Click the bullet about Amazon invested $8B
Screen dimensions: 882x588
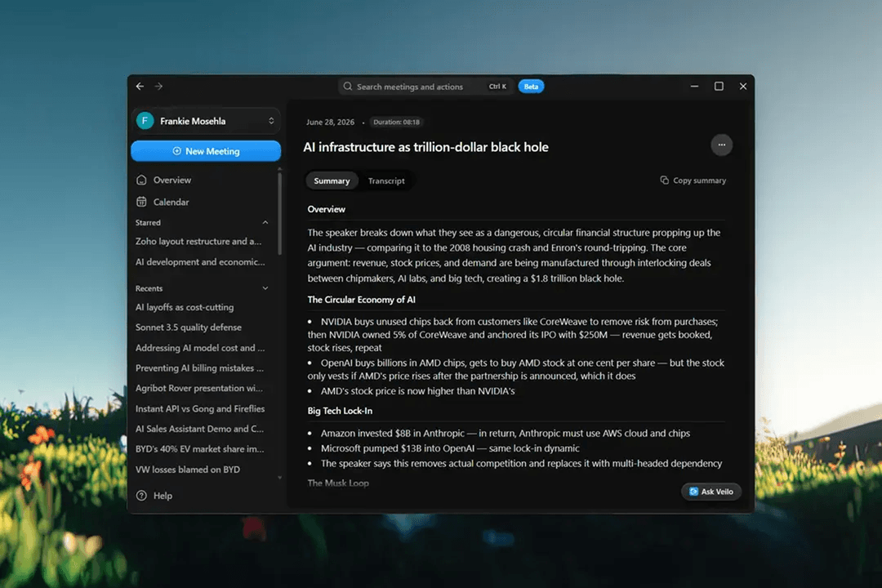coord(506,434)
